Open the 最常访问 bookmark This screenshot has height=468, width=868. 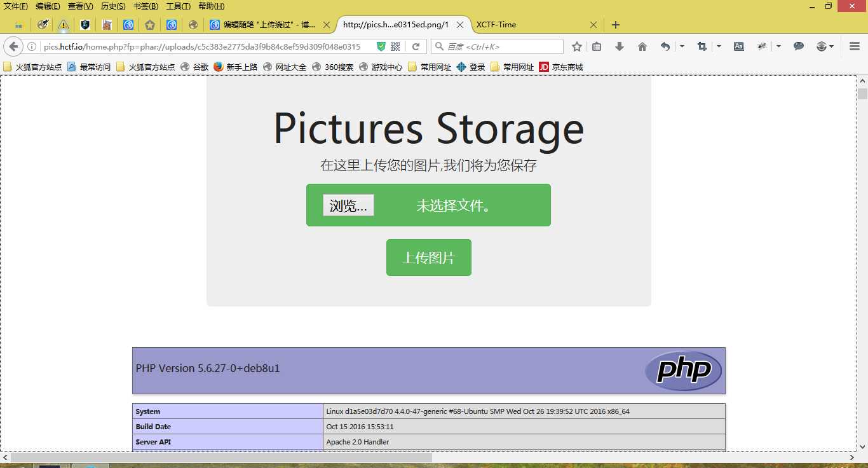tap(89, 67)
